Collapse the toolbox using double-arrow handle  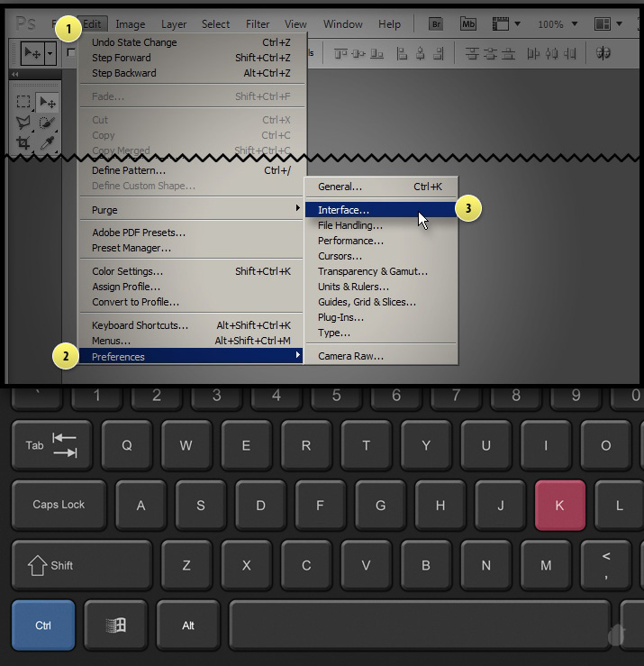coord(14,74)
